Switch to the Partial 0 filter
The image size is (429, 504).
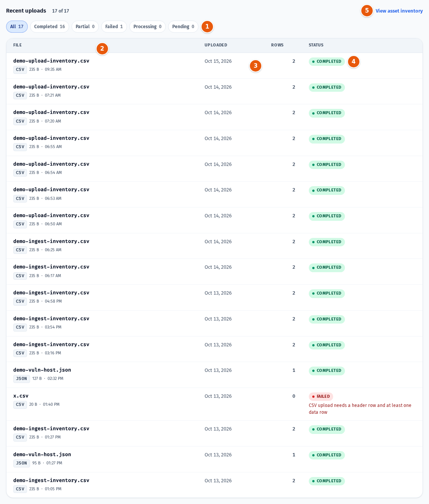(x=85, y=27)
